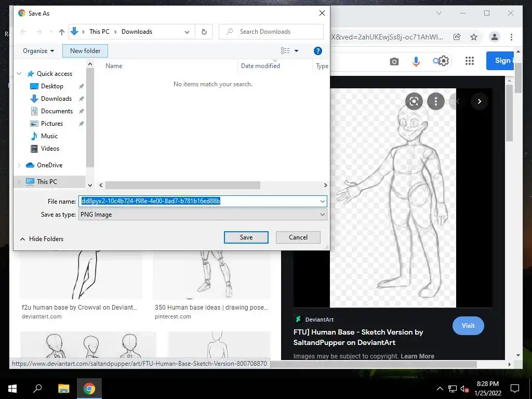The width and height of the screenshot is (532, 399).
Task: Open Chrome three-dot menu
Action: point(511,37)
